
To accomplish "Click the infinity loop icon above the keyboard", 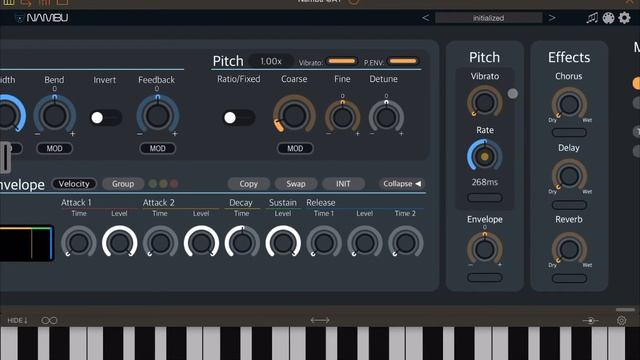I will [49, 320].
